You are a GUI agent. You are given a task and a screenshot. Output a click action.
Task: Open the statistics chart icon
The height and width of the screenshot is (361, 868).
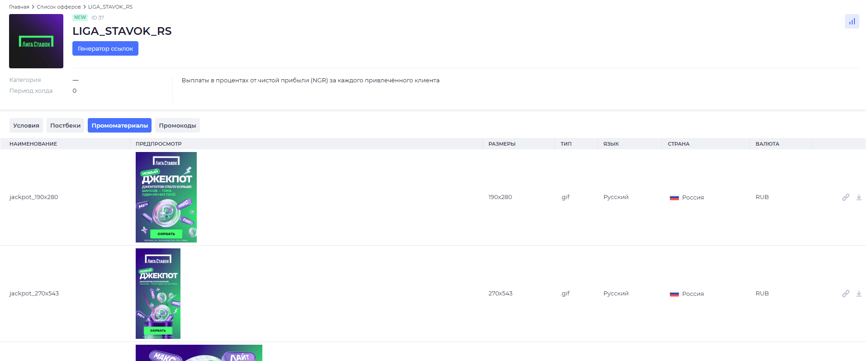click(852, 21)
